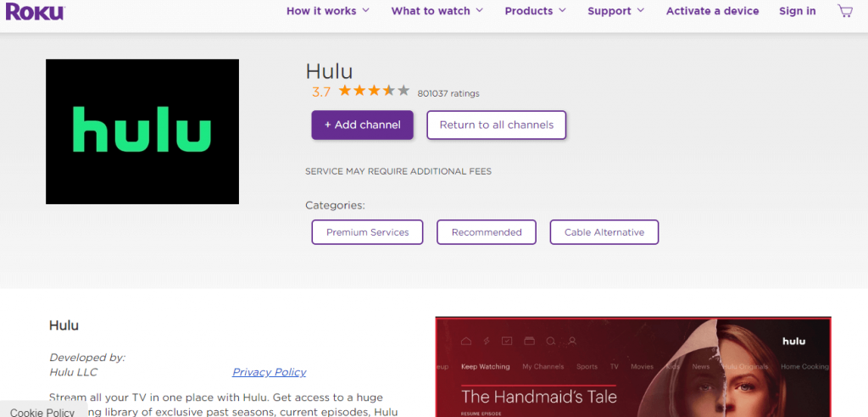Click the stacked cards icon in Hulu preview
Image resolution: width=868 pixels, height=417 pixels.
[529, 341]
